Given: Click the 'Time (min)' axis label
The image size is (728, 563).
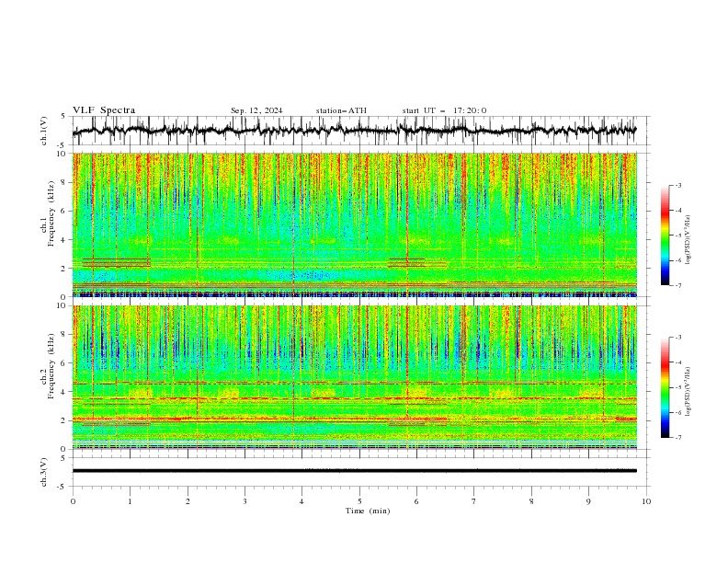Looking at the screenshot, I should click(368, 511).
